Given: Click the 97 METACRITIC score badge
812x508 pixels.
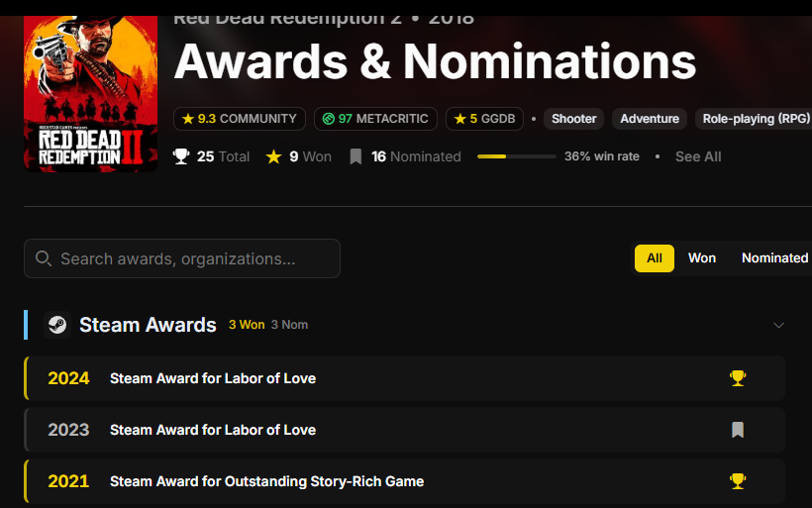Looking at the screenshot, I should (x=375, y=119).
